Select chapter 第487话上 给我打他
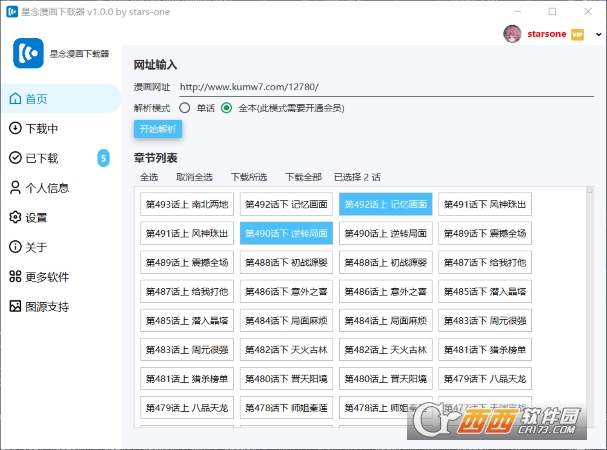 tap(187, 291)
